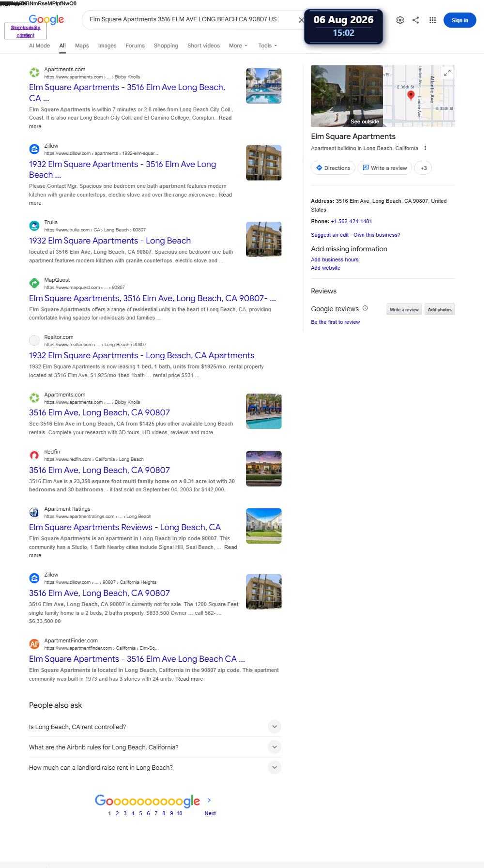This screenshot has height=868, width=490.
Task: Switch to Images tab
Action: click(107, 46)
